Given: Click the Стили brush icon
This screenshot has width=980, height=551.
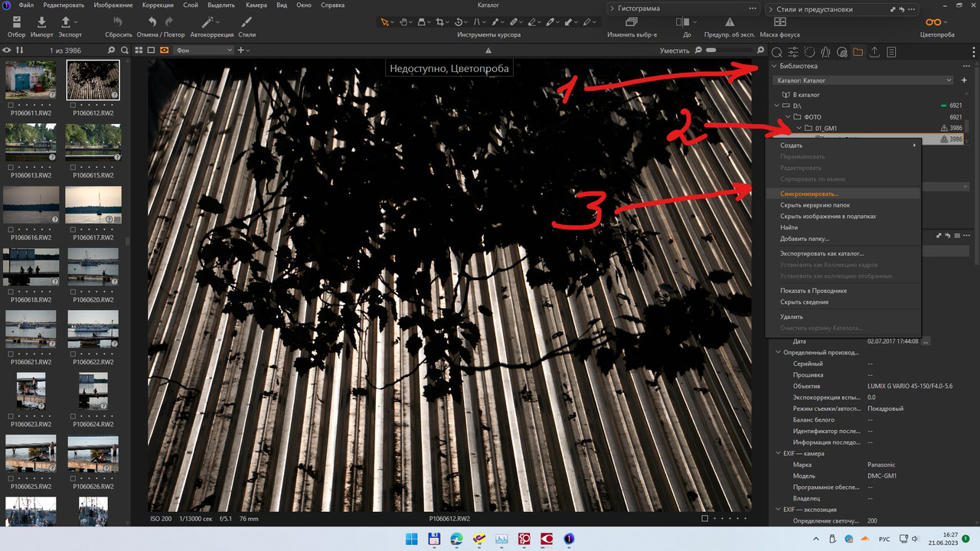Looking at the screenshot, I should pyautogui.click(x=247, y=22).
